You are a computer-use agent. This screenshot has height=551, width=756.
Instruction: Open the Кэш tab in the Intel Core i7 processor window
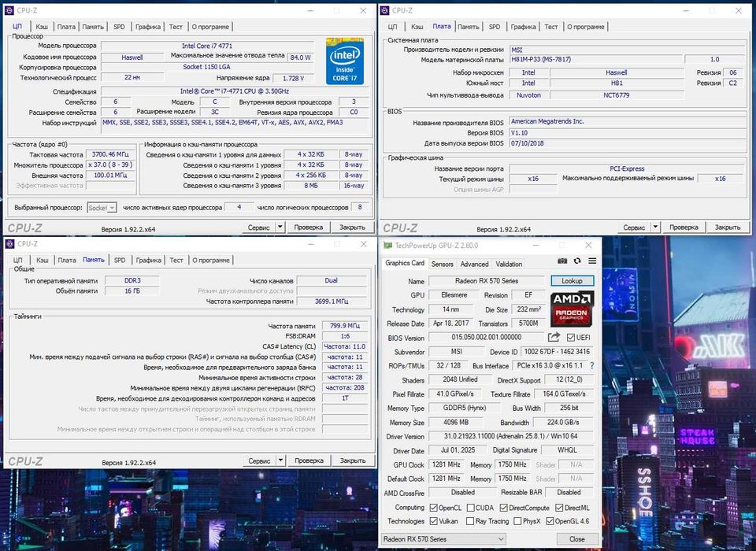[42, 27]
